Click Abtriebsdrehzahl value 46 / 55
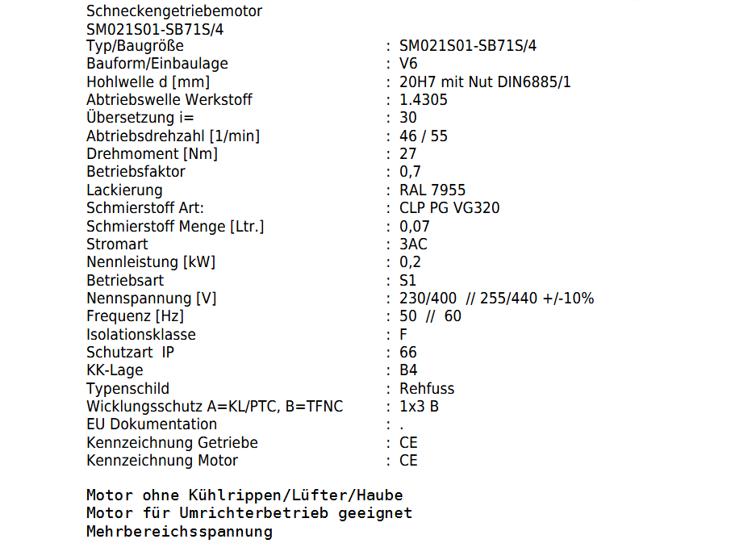 pyautogui.click(x=424, y=136)
